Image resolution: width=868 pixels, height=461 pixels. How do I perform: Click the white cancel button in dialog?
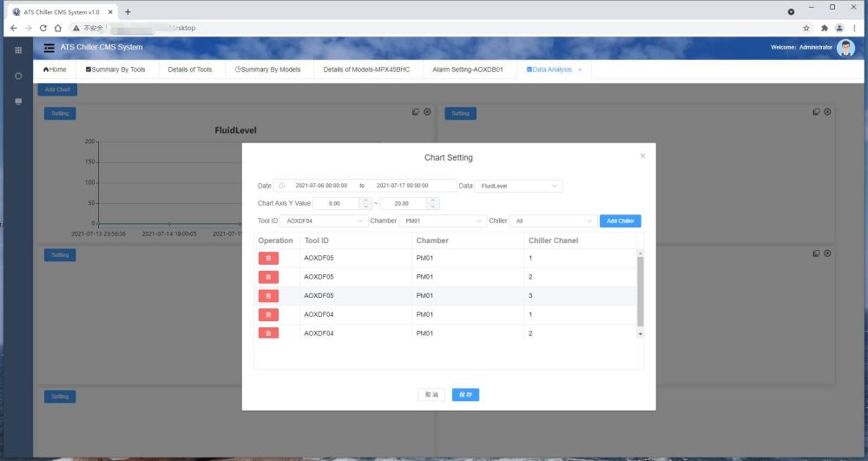(x=431, y=395)
